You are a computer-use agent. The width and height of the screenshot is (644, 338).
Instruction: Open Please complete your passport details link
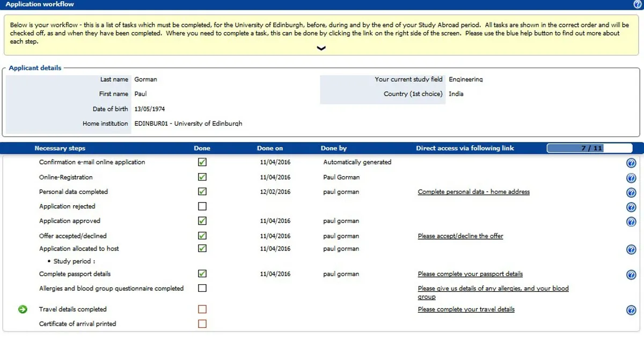point(470,274)
